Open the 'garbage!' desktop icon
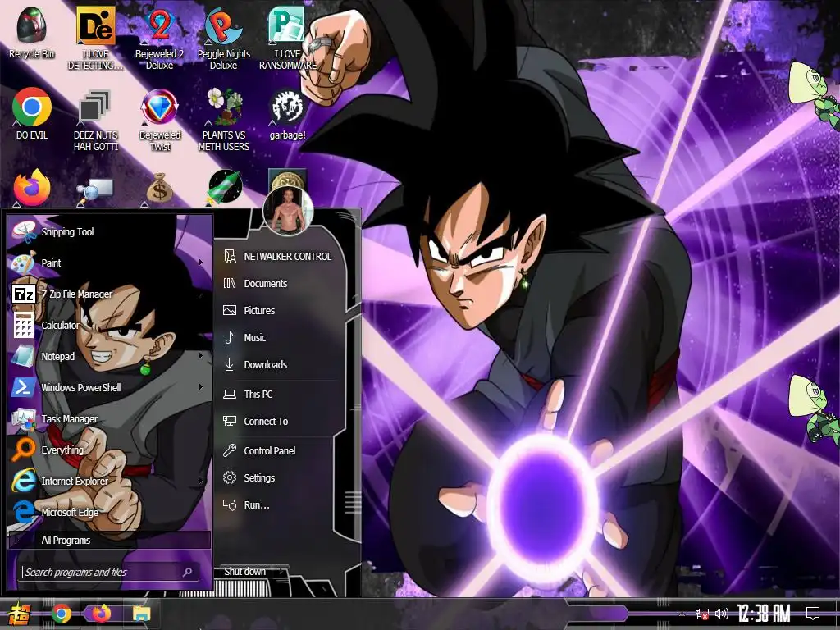840x630 pixels. [x=288, y=115]
